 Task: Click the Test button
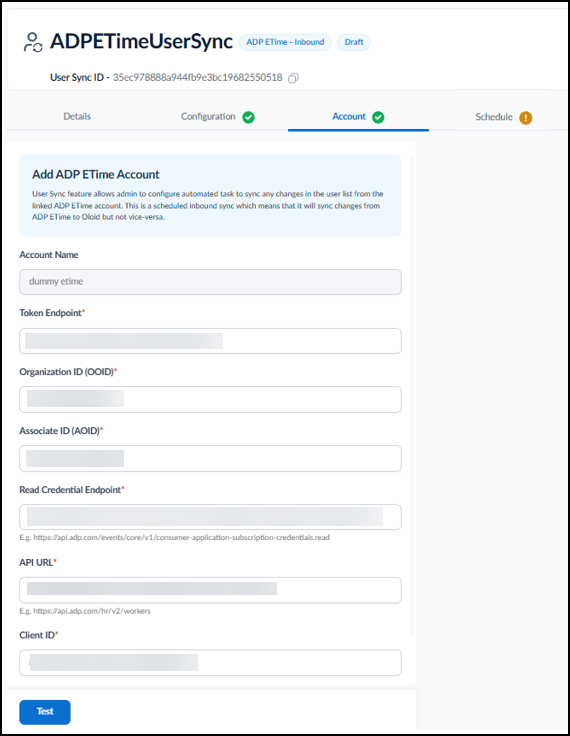(x=45, y=712)
